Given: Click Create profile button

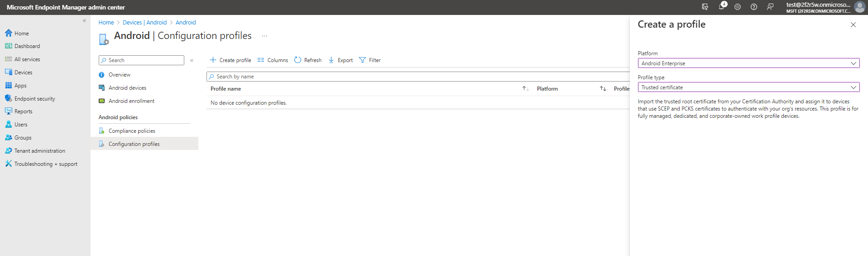Looking at the screenshot, I should pyautogui.click(x=230, y=60).
